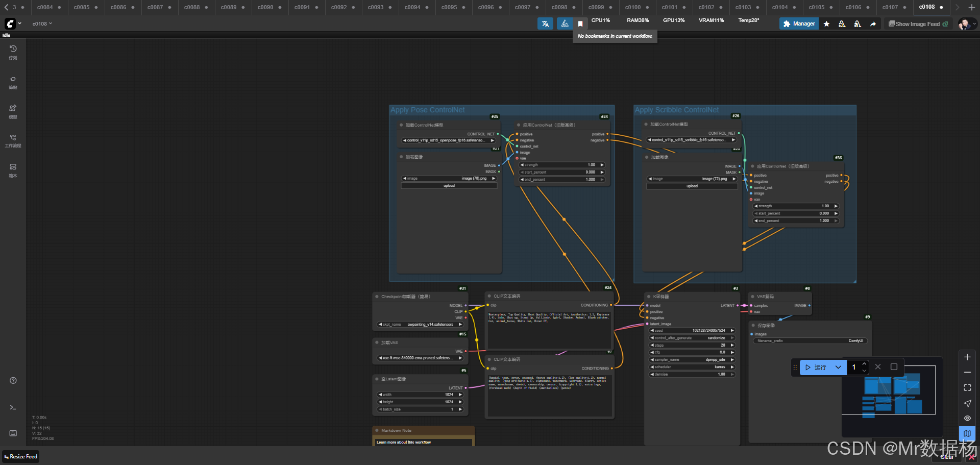Click the Clear button in image feed

coord(947,457)
